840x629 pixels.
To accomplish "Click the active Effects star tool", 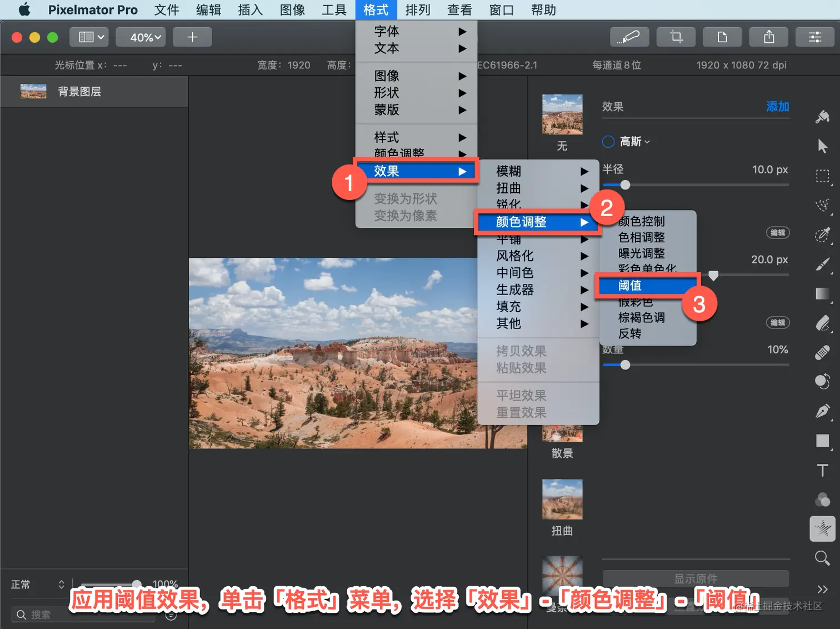I will coord(822,528).
